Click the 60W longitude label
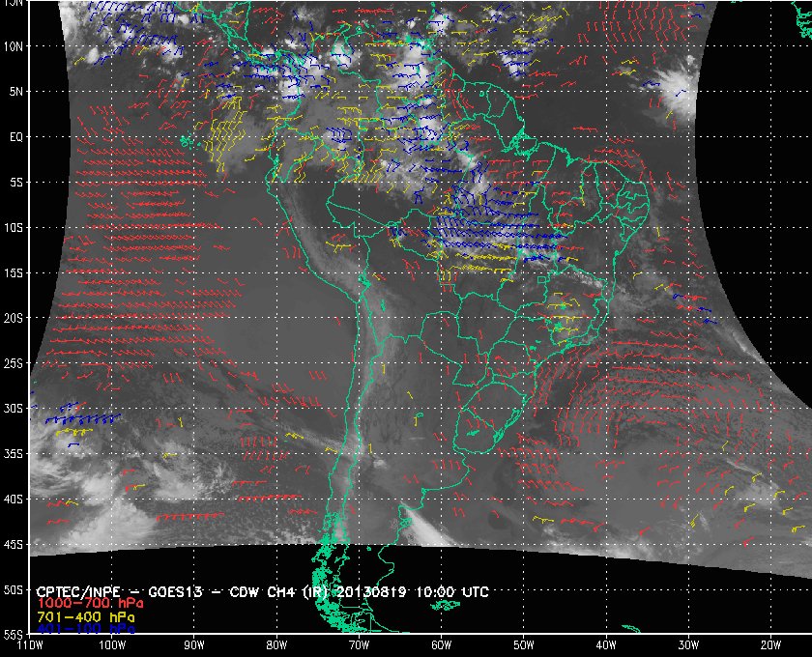Image resolution: width=812 pixels, height=657 pixels. pos(441,645)
